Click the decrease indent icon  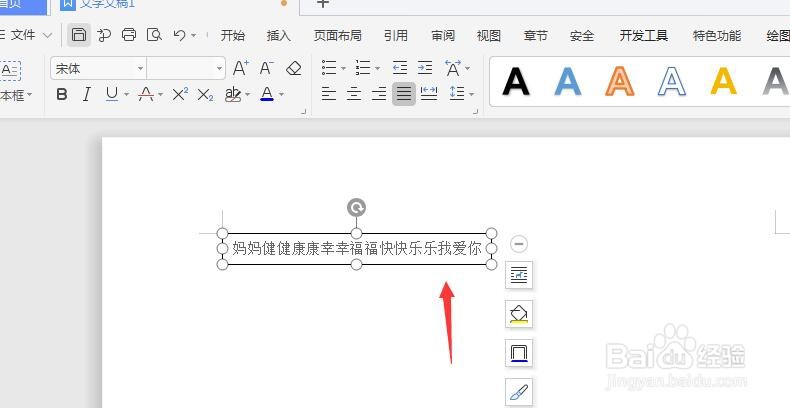400,67
